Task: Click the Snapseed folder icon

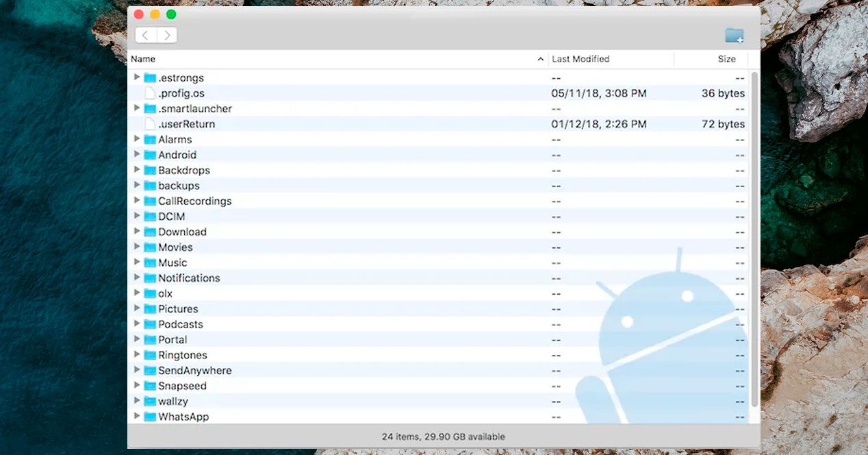Action: click(150, 386)
